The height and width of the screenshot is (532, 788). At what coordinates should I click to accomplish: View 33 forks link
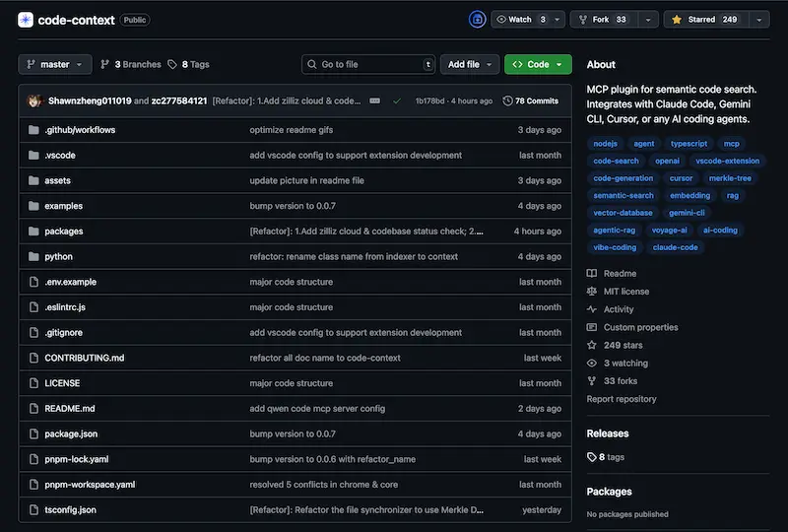click(x=612, y=381)
